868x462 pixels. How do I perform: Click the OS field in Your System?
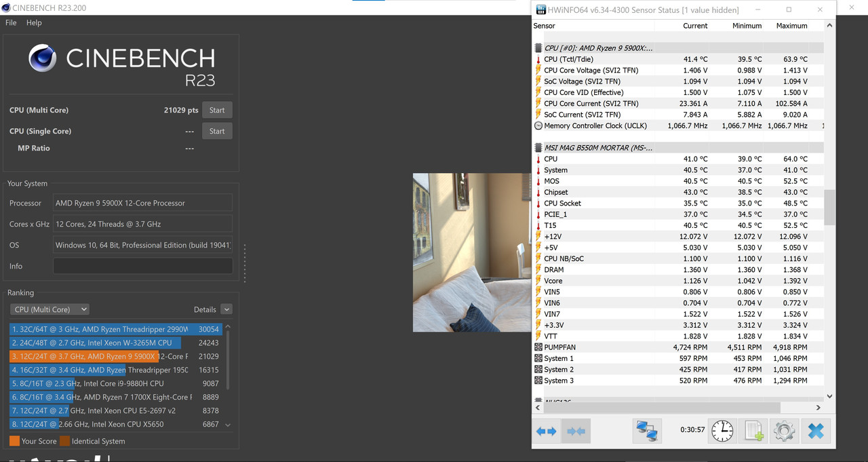click(x=142, y=245)
